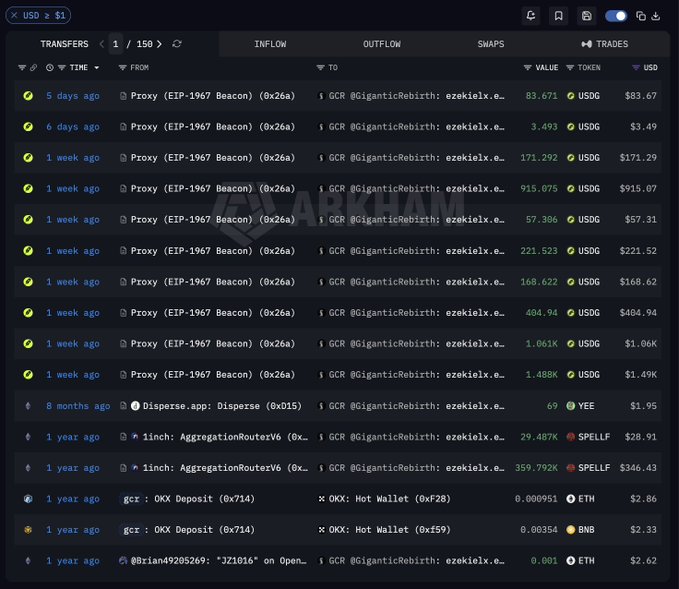
Task: Click the save disk icon
Action: click(x=587, y=16)
